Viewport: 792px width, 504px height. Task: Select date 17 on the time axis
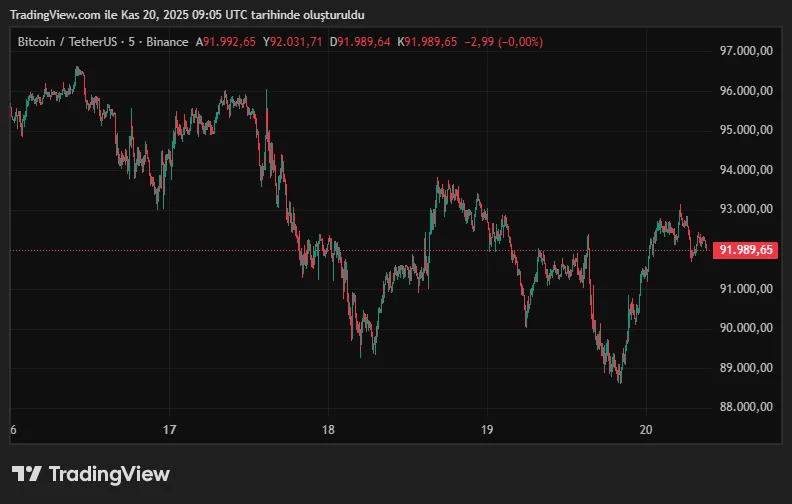pos(170,430)
